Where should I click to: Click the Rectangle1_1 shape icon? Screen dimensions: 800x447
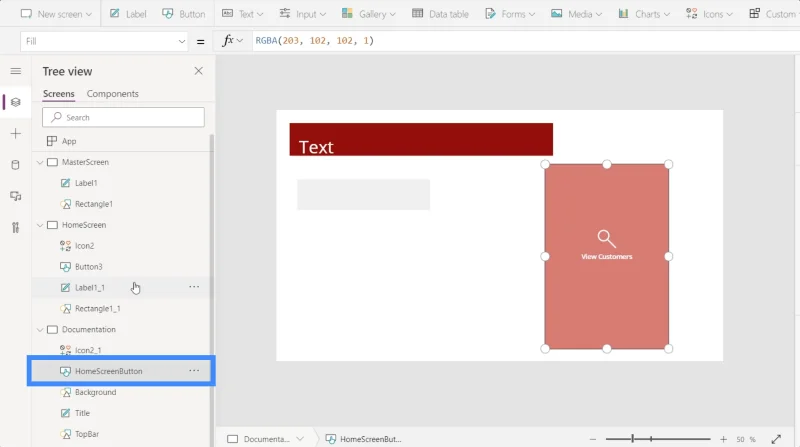65,308
